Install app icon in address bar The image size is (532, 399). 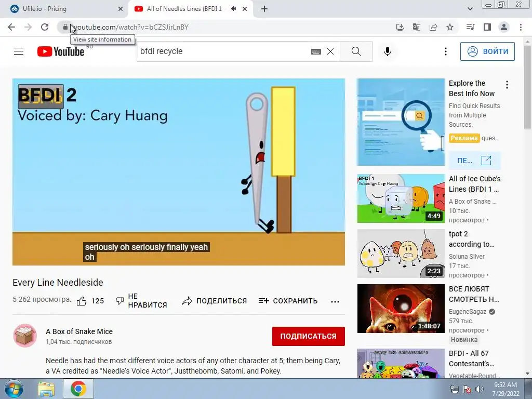click(400, 27)
